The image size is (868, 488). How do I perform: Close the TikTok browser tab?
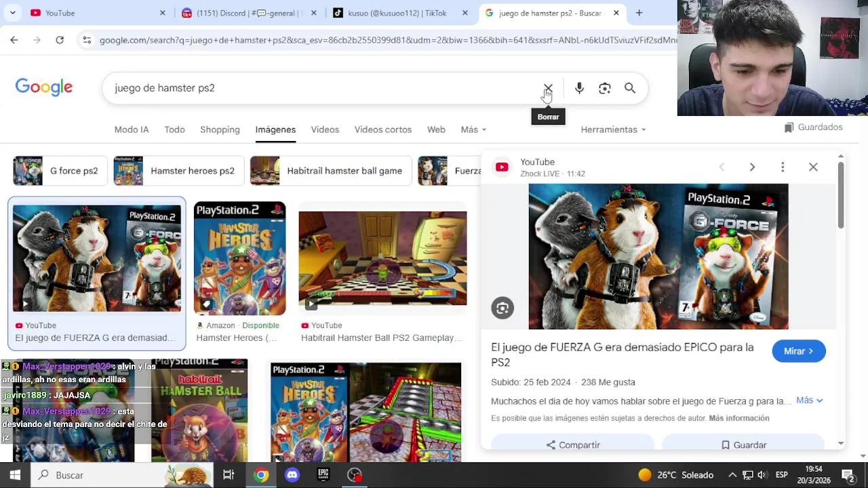pyautogui.click(x=465, y=13)
